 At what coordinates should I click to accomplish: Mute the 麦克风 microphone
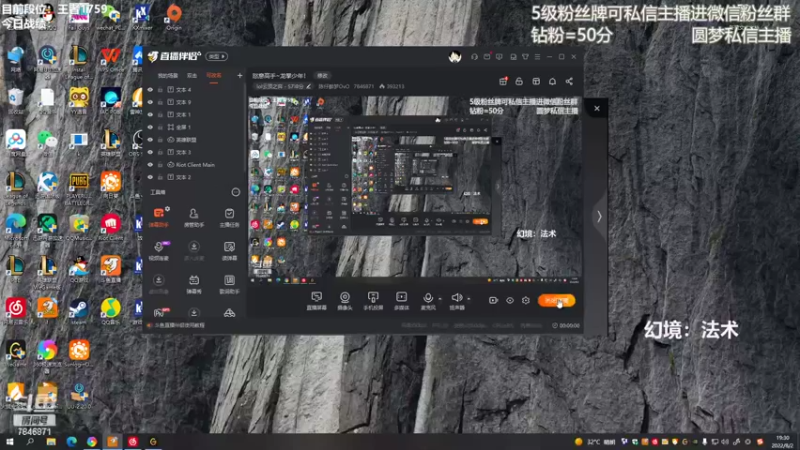coord(428,301)
